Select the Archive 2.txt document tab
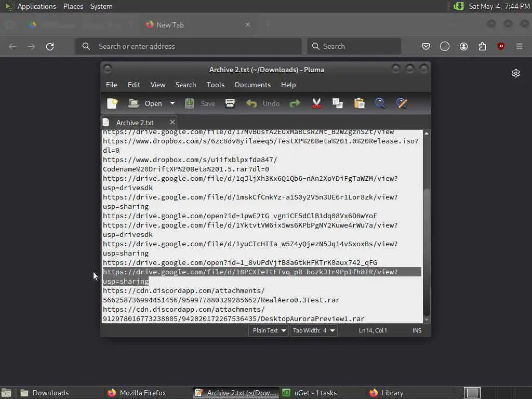This screenshot has width=532, height=399. pyautogui.click(x=135, y=123)
